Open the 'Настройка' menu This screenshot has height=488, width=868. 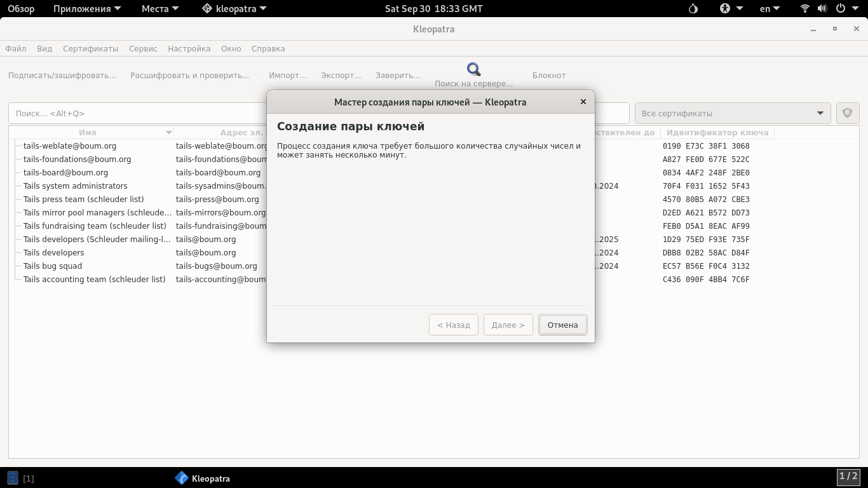point(189,49)
